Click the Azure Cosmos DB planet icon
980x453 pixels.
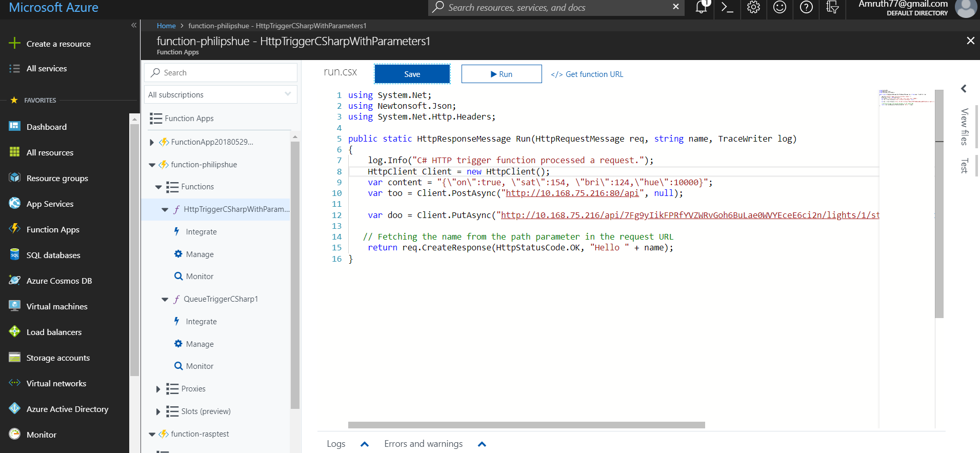(14, 280)
